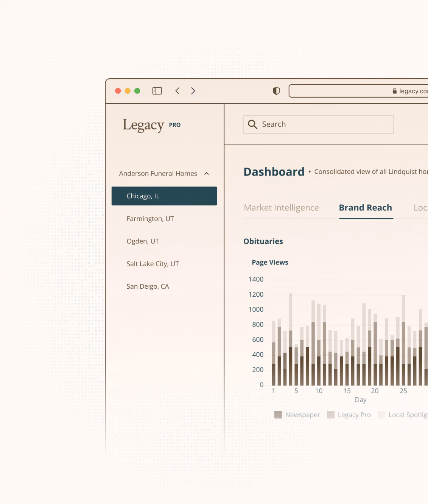Viewport: 428px width, 504px height.
Task: Open the privacy shield icon
Action: tap(276, 91)
